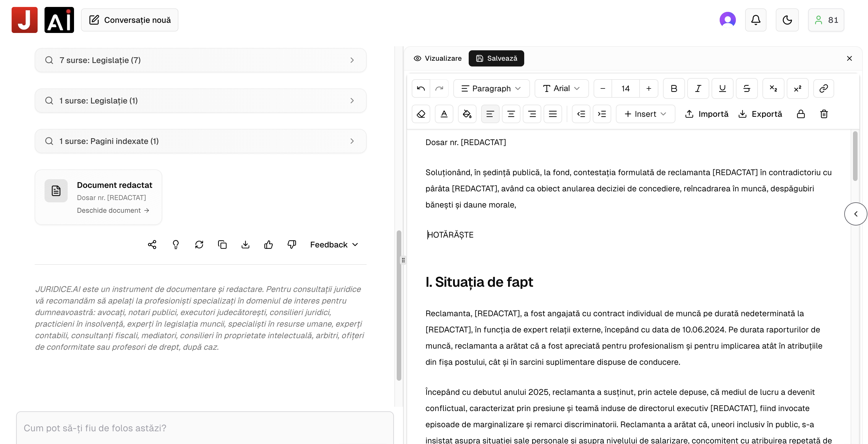The width and height of the screenshot is (868, 444).
Task: Click the chat input field
Action: coord(205,428)
